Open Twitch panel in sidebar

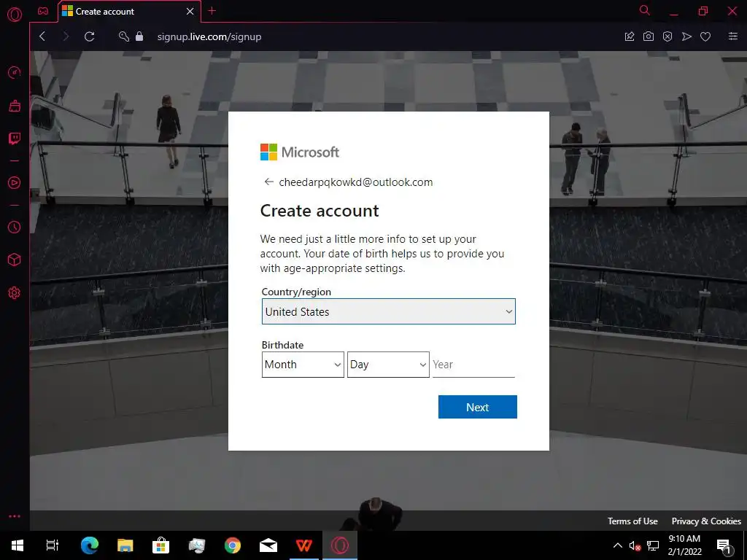point(15,139)
